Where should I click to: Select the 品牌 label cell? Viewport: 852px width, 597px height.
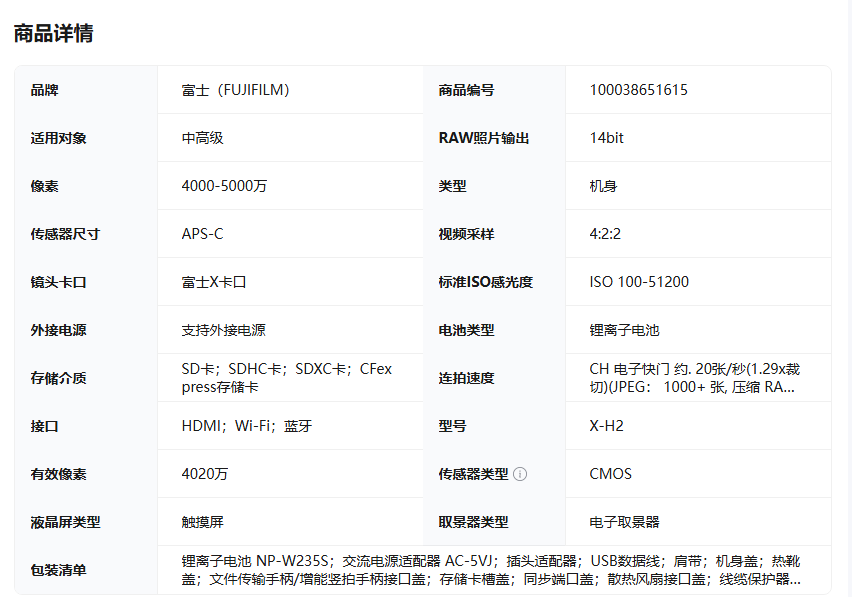(45, 90)
